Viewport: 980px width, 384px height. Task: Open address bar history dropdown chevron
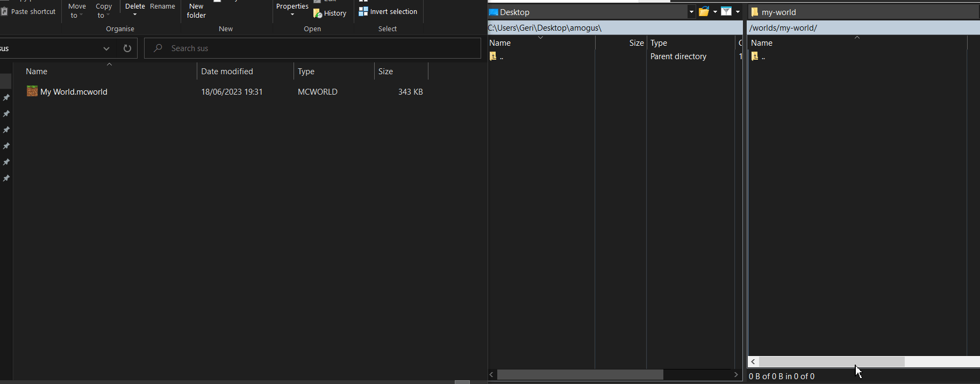pyautogui.click(x=106, y=48)
